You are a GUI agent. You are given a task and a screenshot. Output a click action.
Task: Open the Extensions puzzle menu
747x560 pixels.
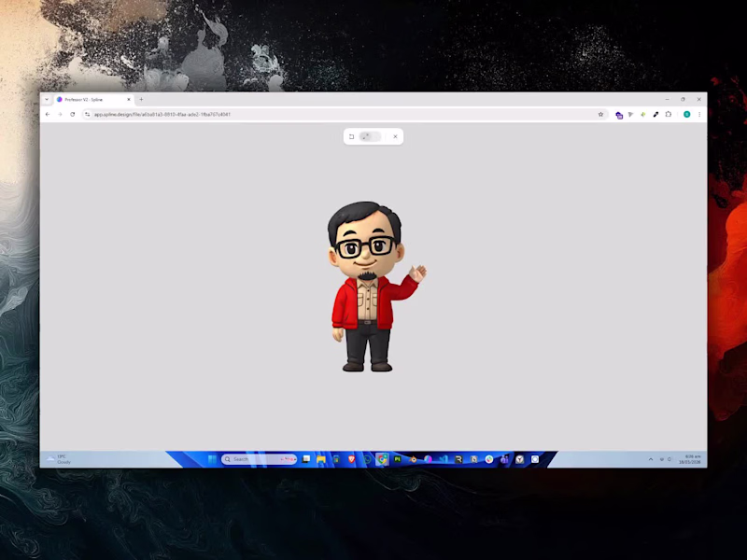tap(669, 114)
